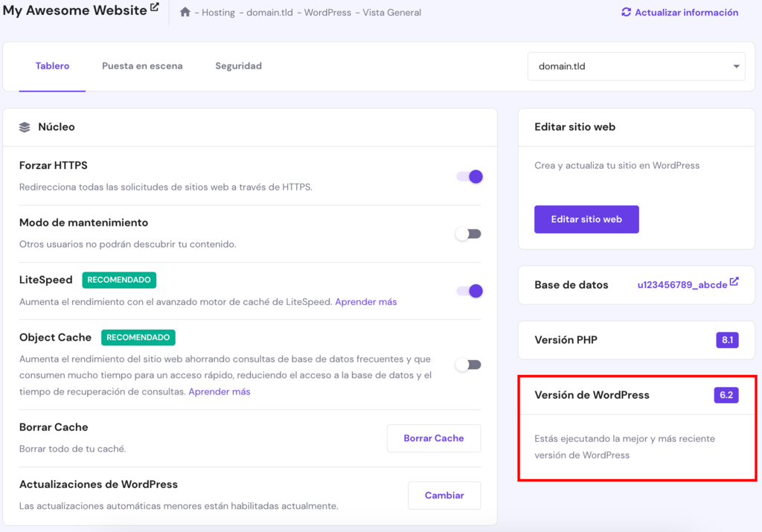The image size is (762, 532).
Task: Click the RECOMENDADO badge next to LiteSpeed
Action: coord(119,280)
